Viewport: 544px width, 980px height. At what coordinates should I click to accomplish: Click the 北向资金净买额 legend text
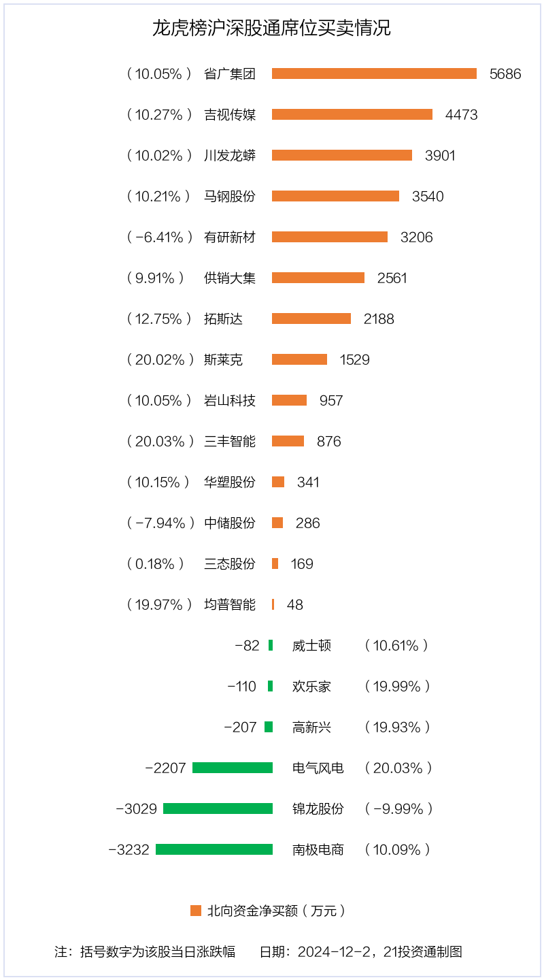tap(276, 911)
